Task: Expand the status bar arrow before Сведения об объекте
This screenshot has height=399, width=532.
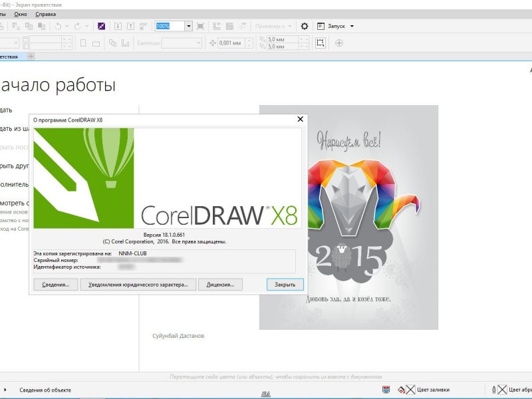Action: pos(5,390)
